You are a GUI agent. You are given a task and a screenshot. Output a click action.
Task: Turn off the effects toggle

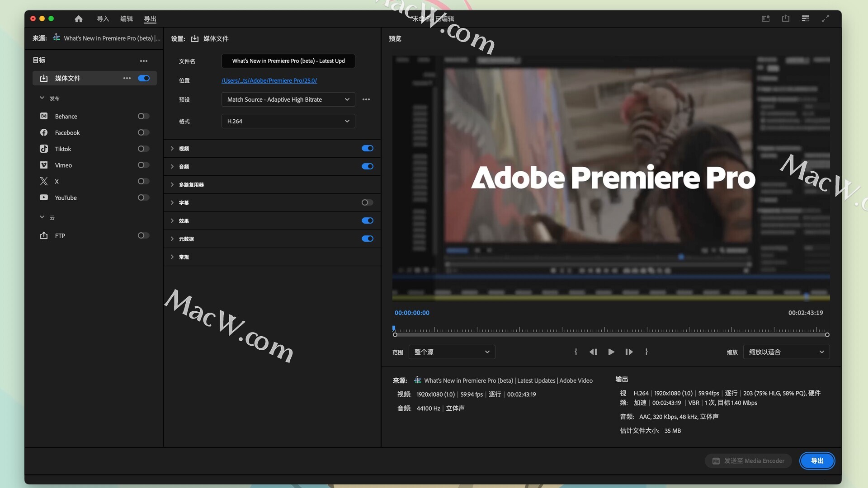(x=368, y=221)
